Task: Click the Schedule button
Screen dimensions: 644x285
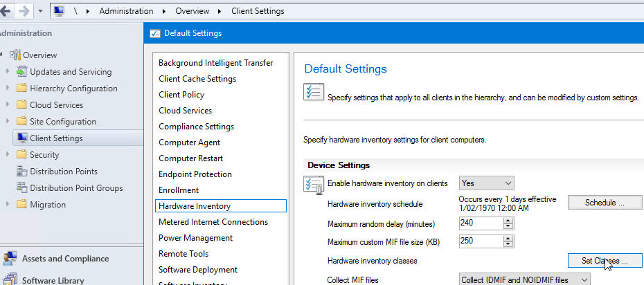Action: pos(605,203)
